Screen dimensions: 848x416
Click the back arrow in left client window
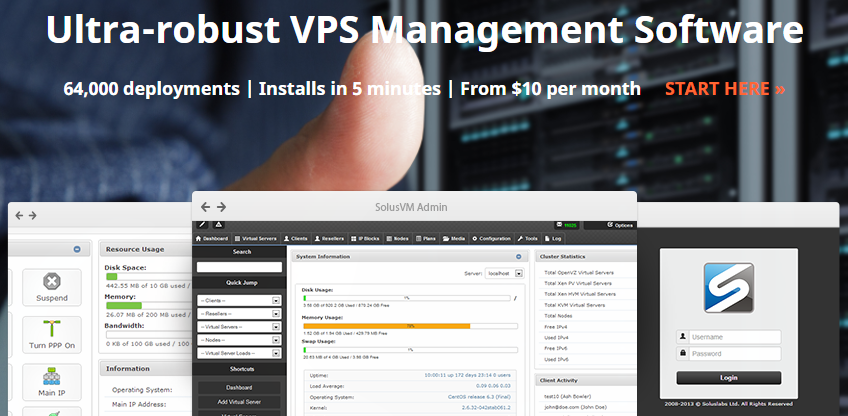tap(19, 215)
